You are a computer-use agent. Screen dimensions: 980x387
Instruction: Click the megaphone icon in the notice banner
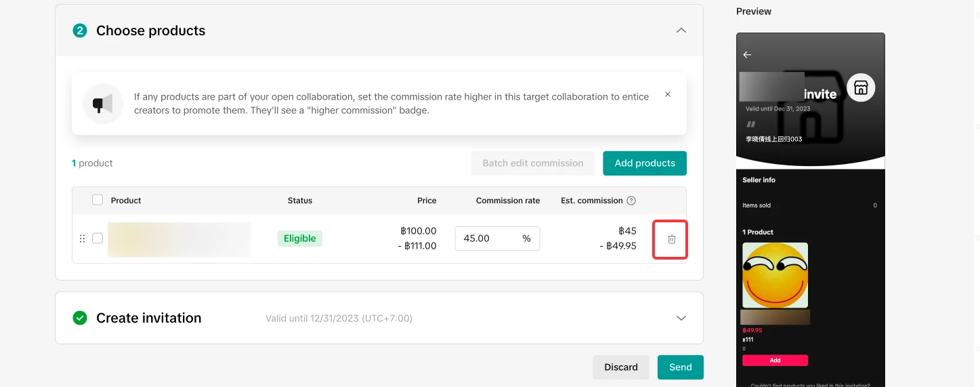(103, 104)
